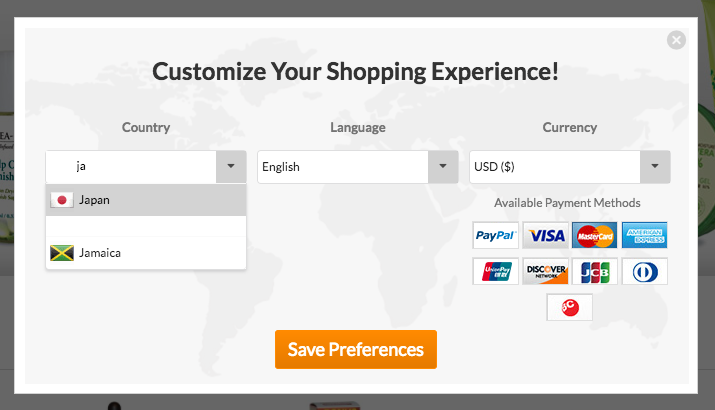Image resolution: width=715 pixels, height=410 pixels.
Task: Click the red BC card icon
Action: pos(570,307)
